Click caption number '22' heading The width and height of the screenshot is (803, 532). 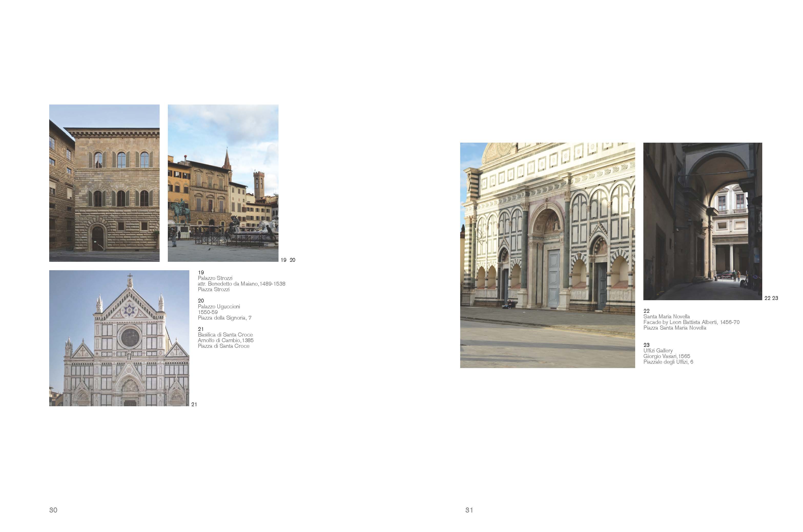click(646, 311)
